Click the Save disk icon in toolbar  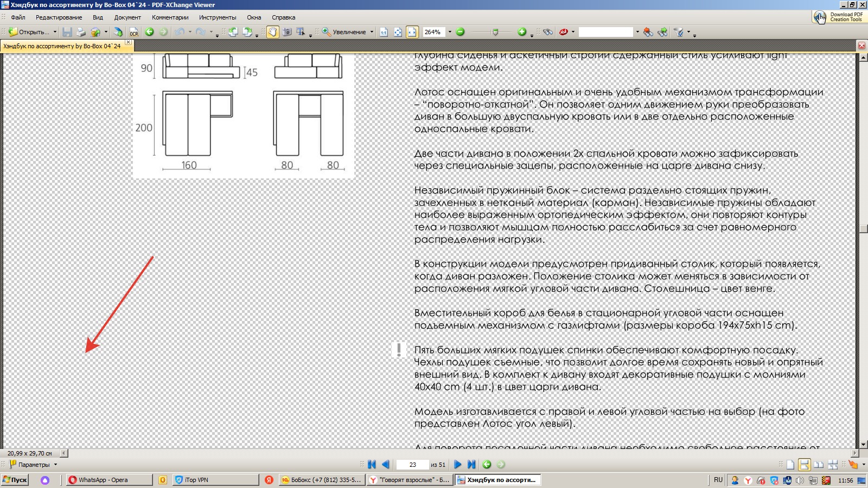67,32
